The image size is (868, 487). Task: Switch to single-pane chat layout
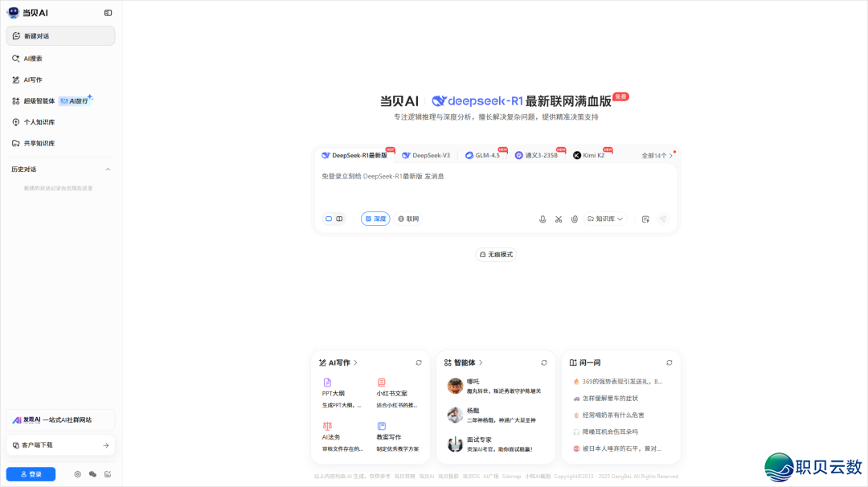click(329, 219)
